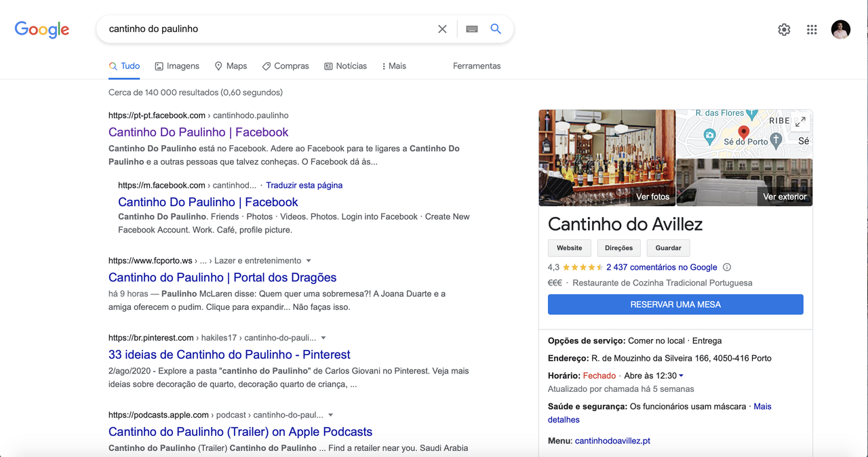Image resolution: width=868 pixels, height=457 pixels.
Task: Click the Guardar button
Action: point(669,248)
